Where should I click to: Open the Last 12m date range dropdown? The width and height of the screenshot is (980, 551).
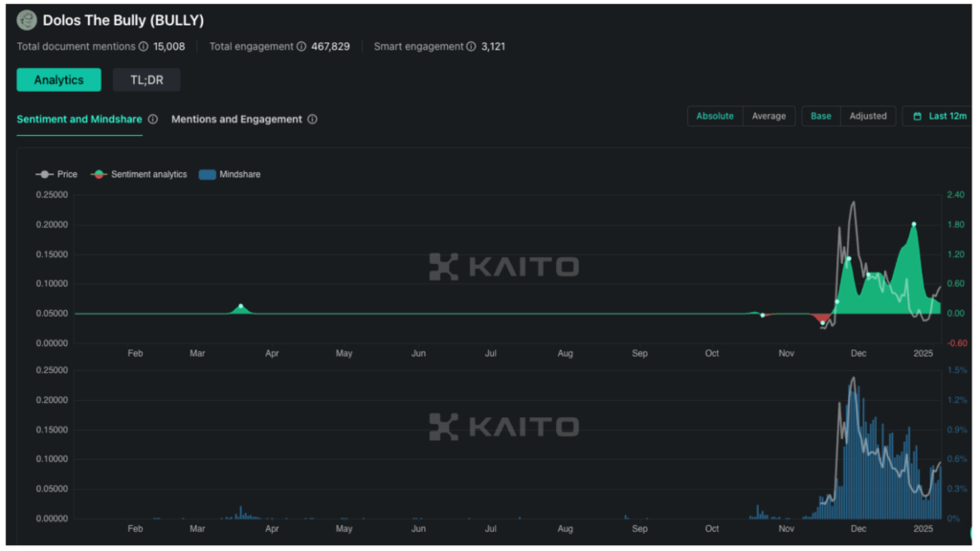pos(939,116)
